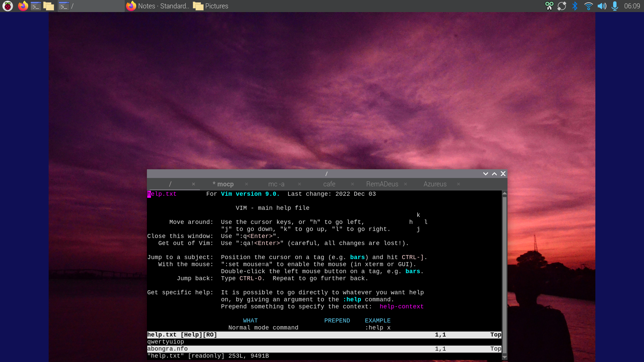Viewport: 644px width, 362px height.
Task: Open the Raspberry Pi main menu
Action: tap(7, 6)
